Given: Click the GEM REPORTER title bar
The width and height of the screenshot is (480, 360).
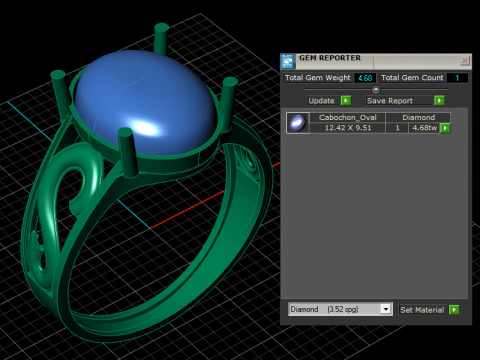Looking at the screenshot, I should tap(377, 61).
